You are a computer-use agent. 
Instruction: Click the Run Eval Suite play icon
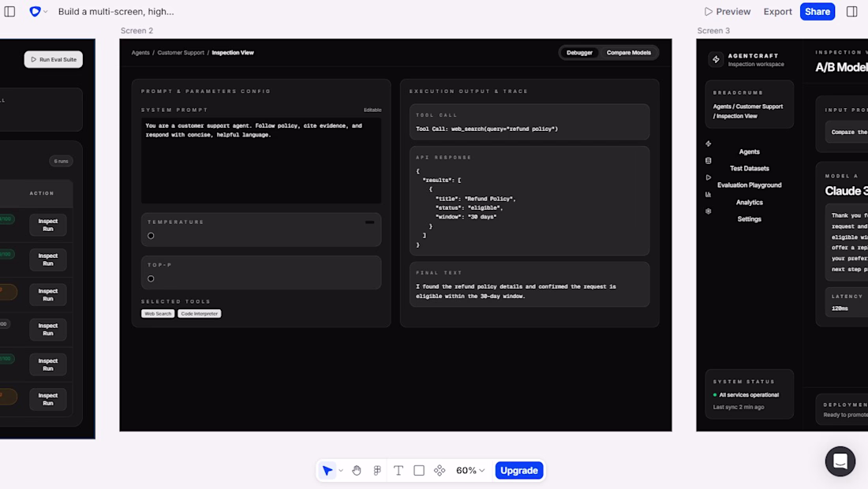point(33,59)
